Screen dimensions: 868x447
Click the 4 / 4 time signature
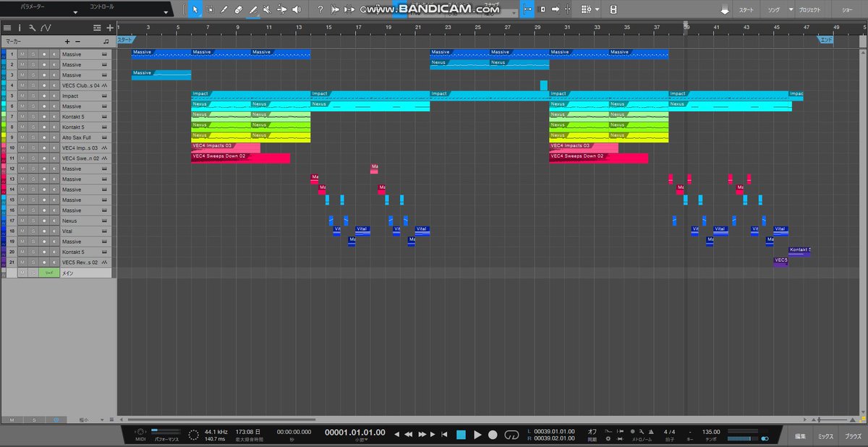click(x=669, y=432)
